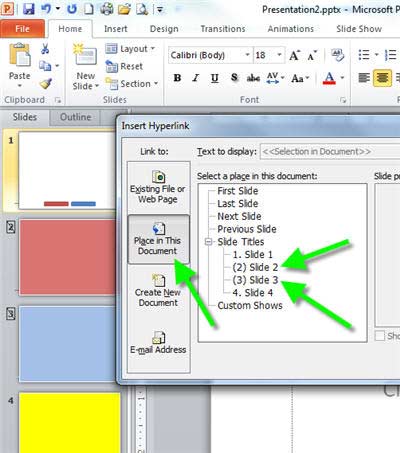Toggle Bold formatting

click(x=177, y=78)
